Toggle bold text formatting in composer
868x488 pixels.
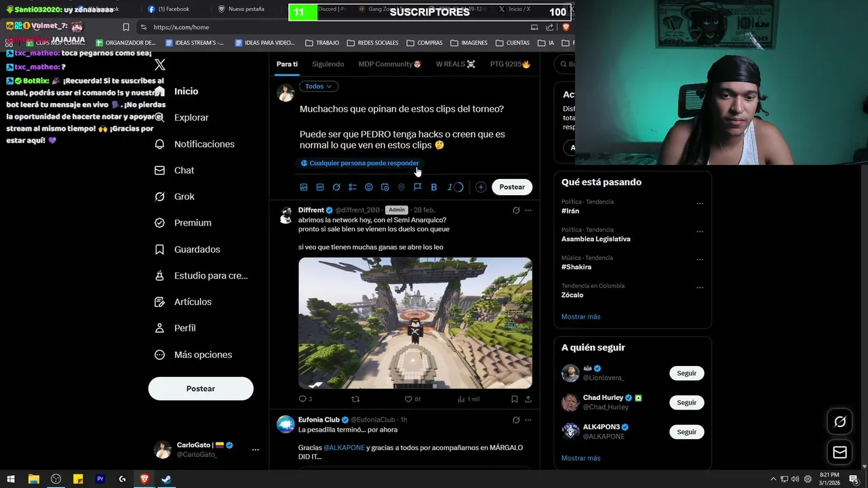[x=434, y=187]
